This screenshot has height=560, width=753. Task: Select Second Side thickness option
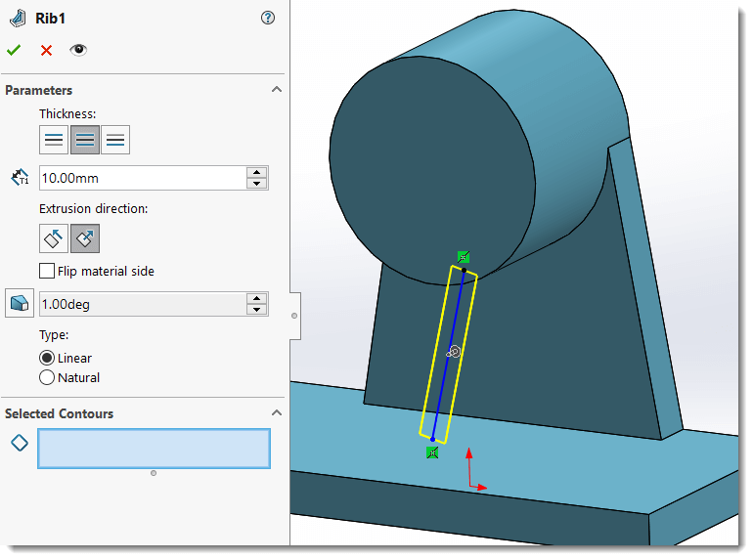115,140
